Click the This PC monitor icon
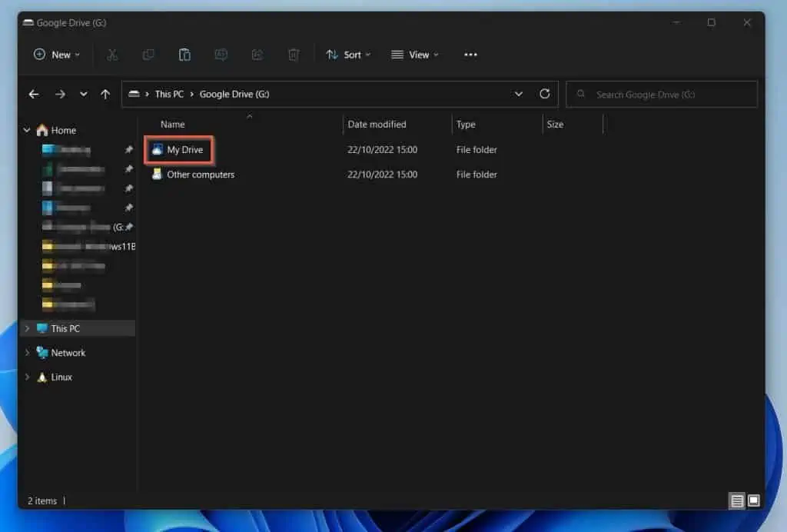Screen dimensions: 787x532 (42, 329)
